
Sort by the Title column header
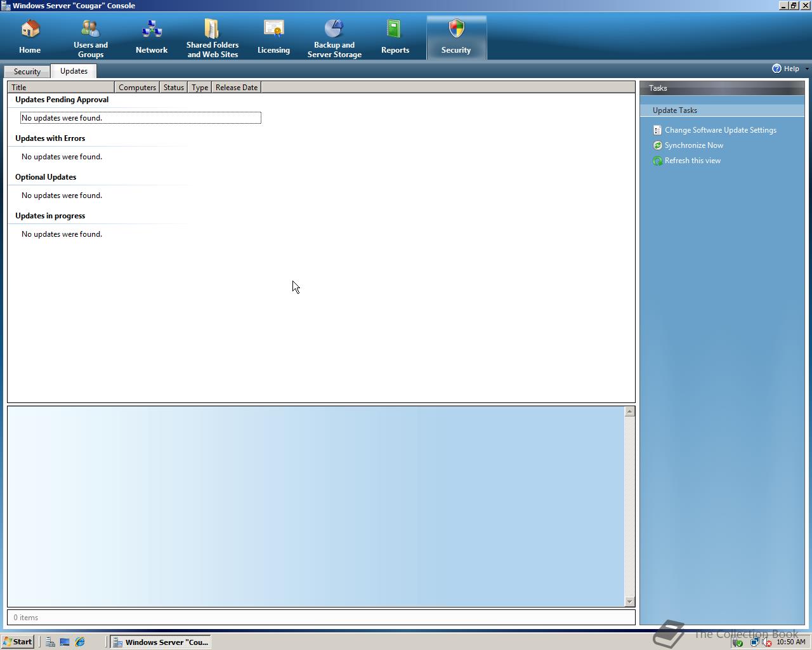(61, 87)
